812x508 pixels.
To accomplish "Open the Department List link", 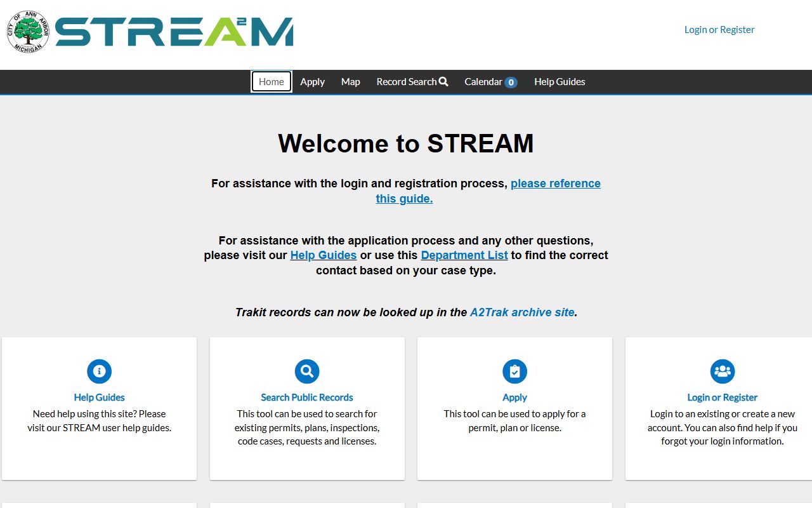I will click(x=464, y=255).
